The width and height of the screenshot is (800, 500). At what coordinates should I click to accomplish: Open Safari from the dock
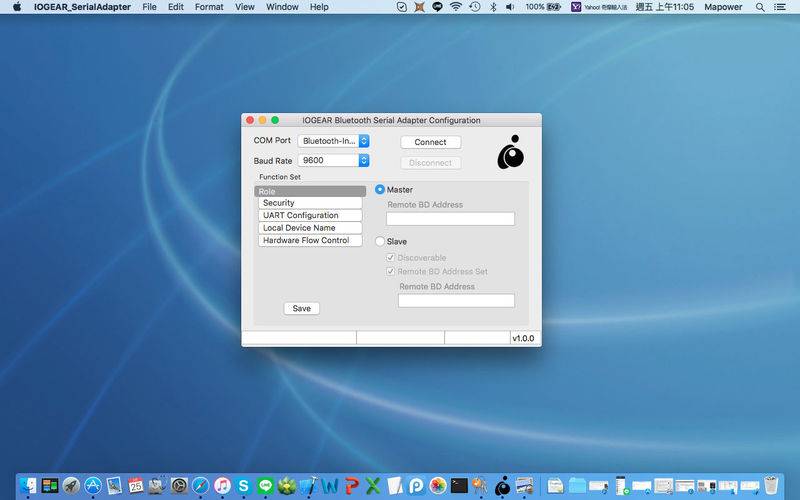[201, 485]
